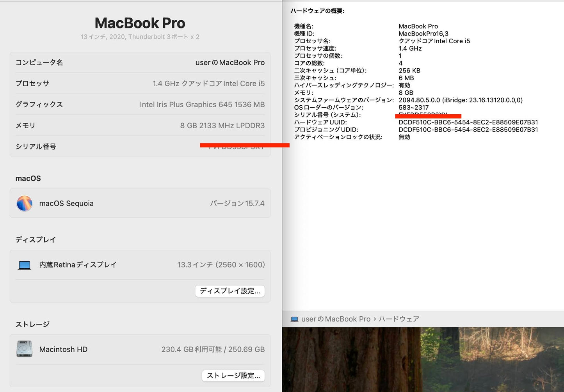Click the macOS section heading
Viewport: 564px width, 392px height.
[28, 178]
